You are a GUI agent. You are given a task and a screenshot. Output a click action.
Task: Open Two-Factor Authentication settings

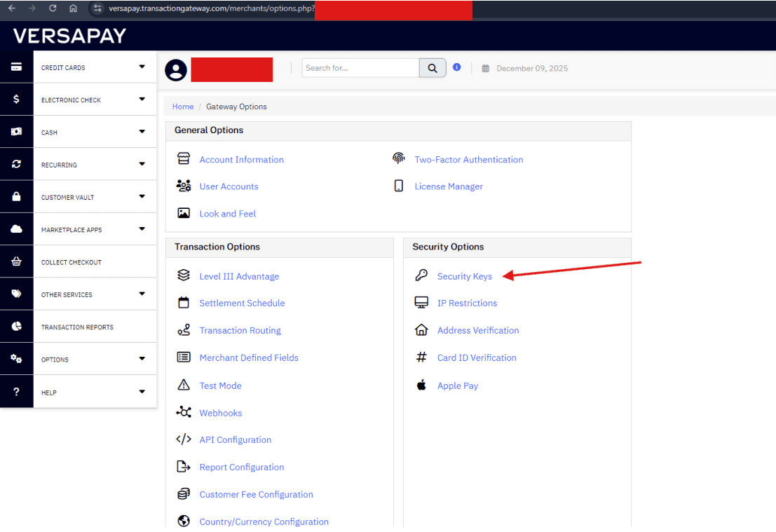[x=468, y=160]
